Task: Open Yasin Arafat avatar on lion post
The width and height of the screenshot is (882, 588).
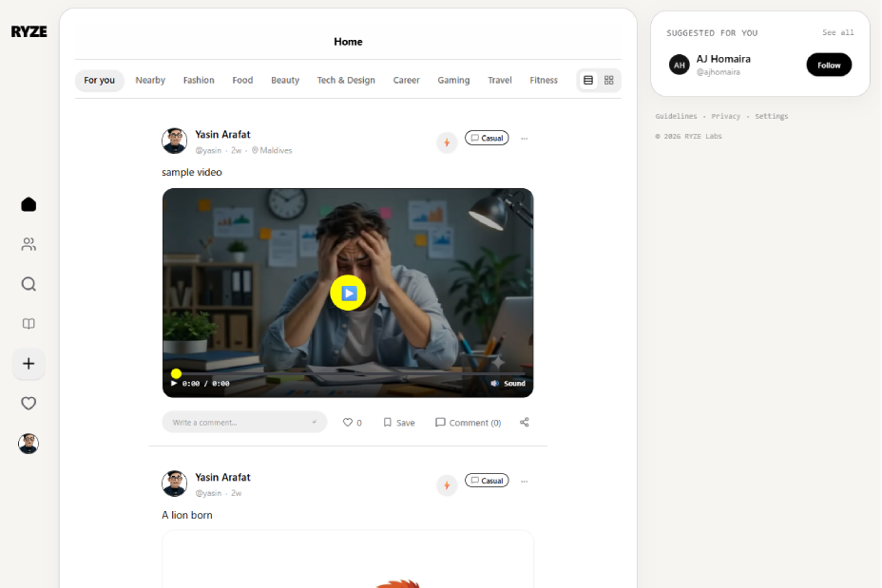Action: [174, 484]
